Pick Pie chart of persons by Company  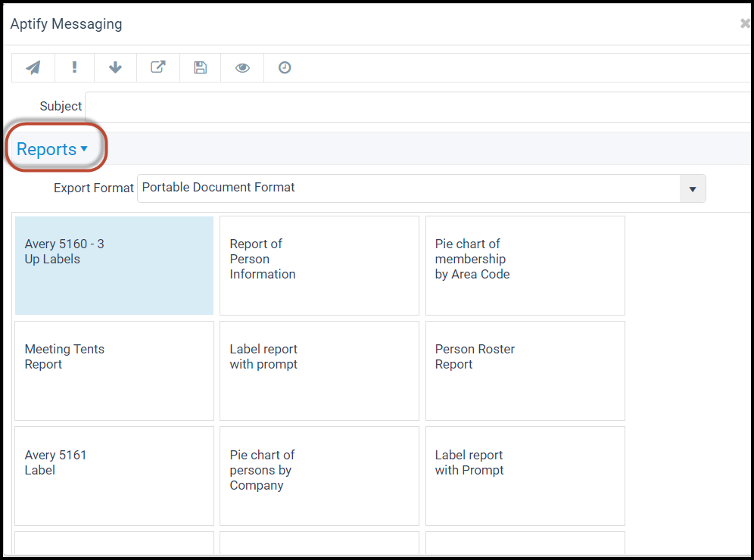pos(319,476)
